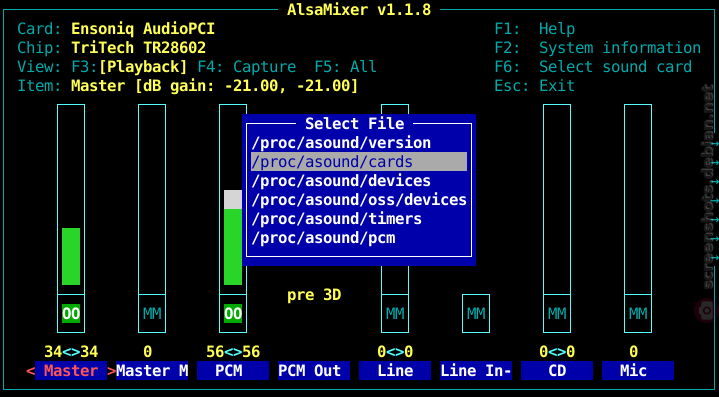The height and width of the screenshot is (397, 719).
Task: Switch to the F3 Playback view
Action: [130, 67]
